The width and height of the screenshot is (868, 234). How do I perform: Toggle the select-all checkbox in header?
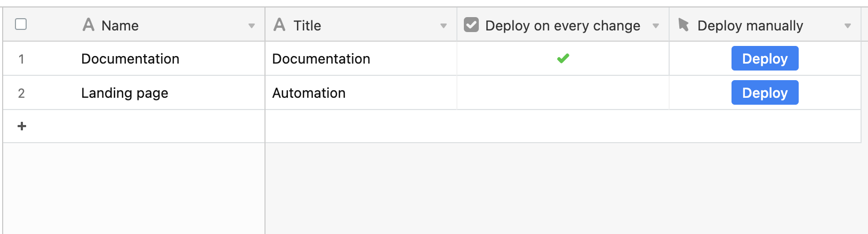[x=21, y=24]
